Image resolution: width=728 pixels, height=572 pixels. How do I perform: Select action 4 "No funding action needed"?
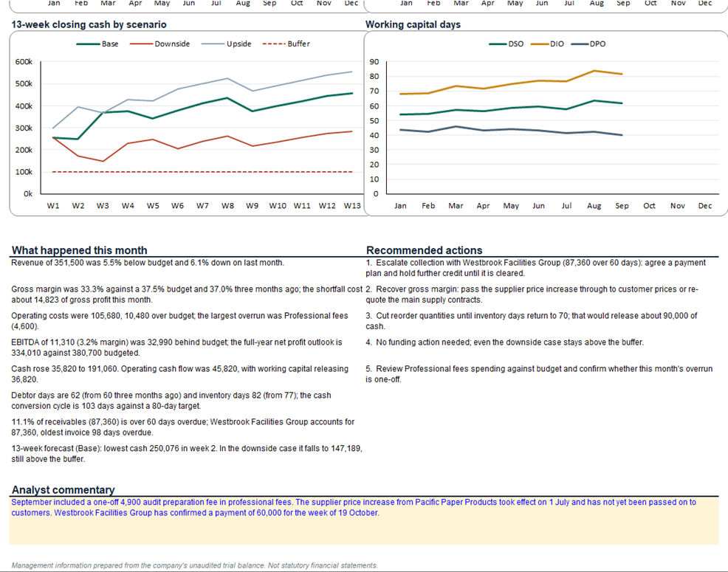point(505,342)
